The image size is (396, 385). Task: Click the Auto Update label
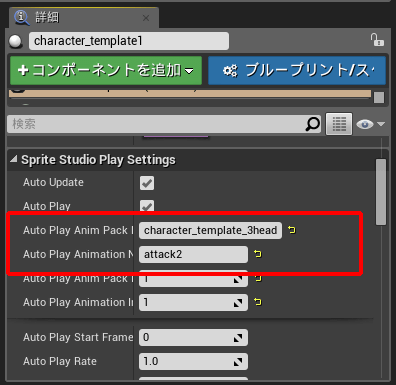(53, 182)
